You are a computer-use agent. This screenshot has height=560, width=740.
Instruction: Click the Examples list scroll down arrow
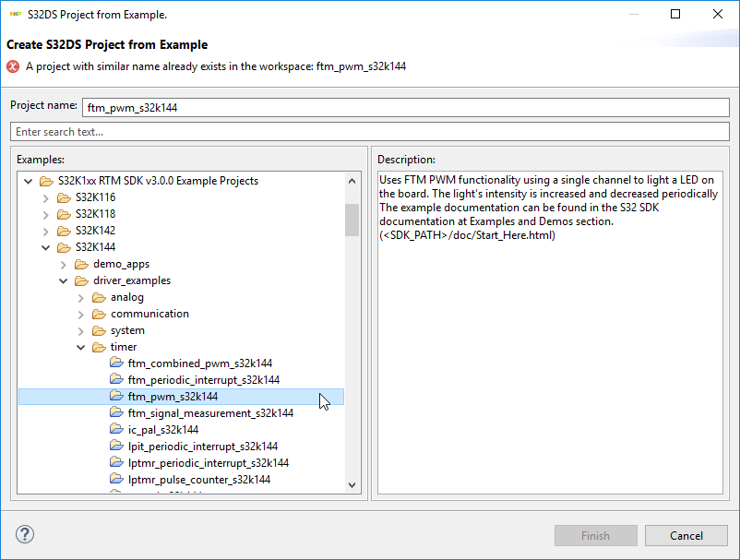click(x=352, y=485)
